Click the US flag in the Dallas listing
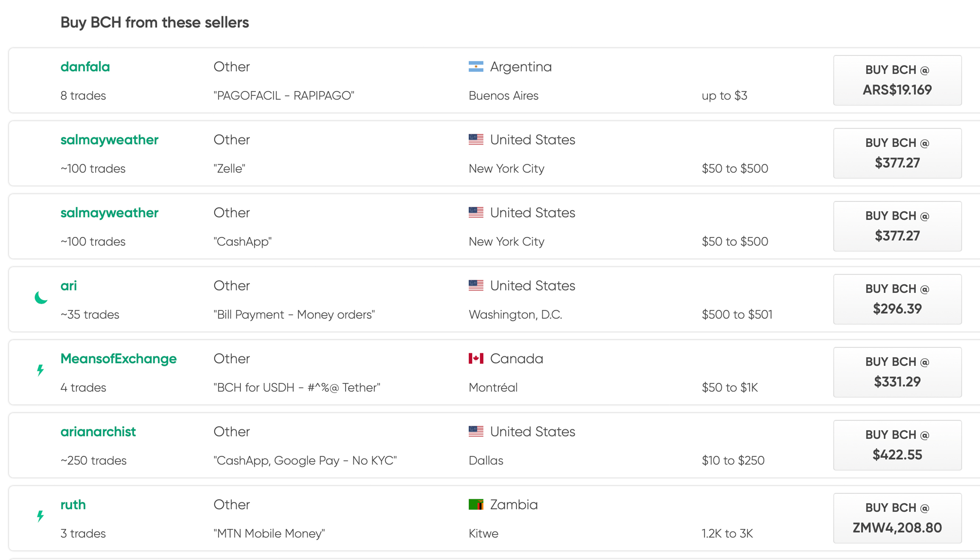The image size is (980, 560). 476,432
